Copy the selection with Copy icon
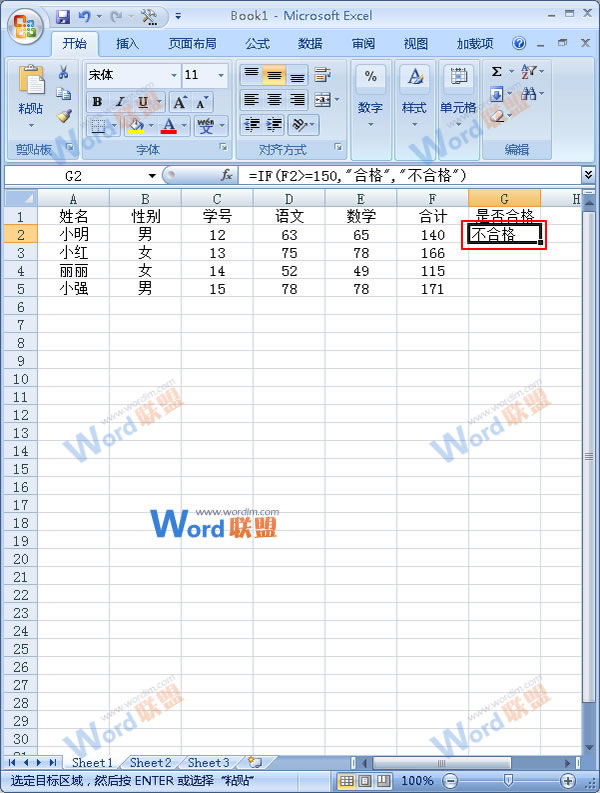 [x=63, y=94]
